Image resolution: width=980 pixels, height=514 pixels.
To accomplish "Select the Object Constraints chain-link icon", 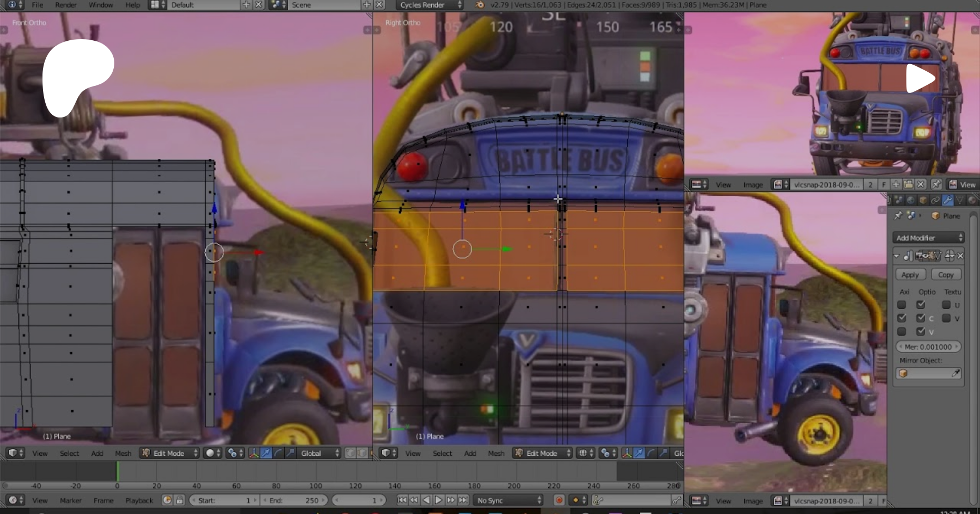I will 936,200.
